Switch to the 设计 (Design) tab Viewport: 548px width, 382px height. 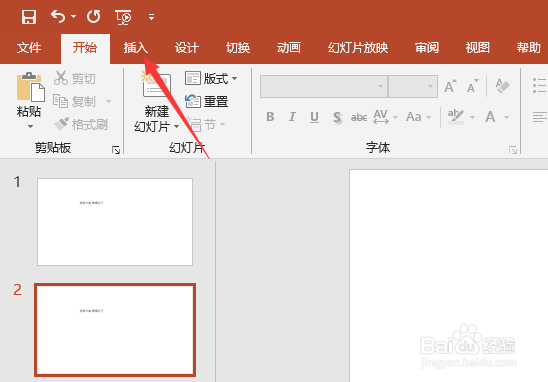click(187, 48)
